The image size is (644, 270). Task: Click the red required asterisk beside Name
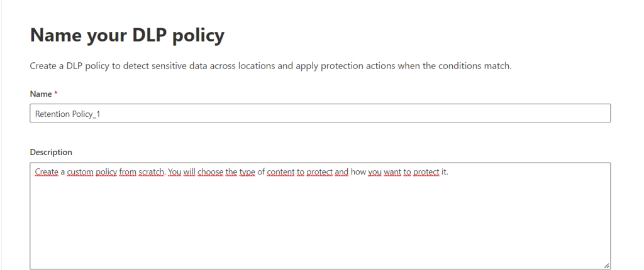[55, 94]
